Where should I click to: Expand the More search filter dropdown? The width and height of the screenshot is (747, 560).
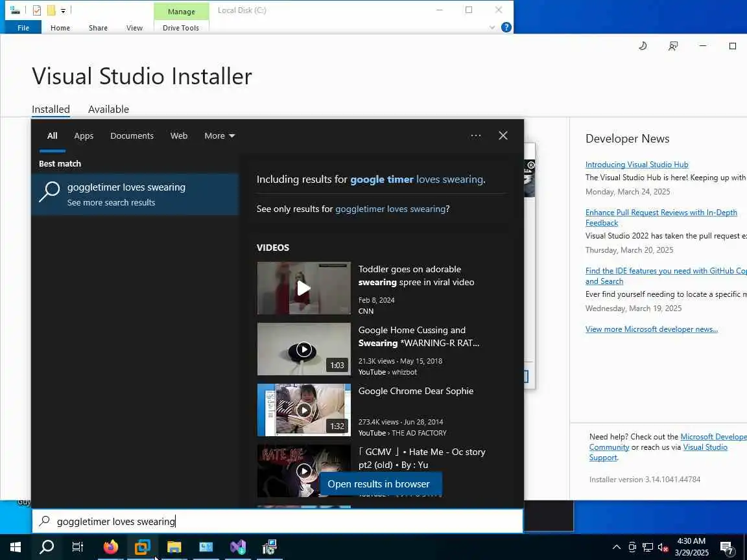tap(220, 135)
